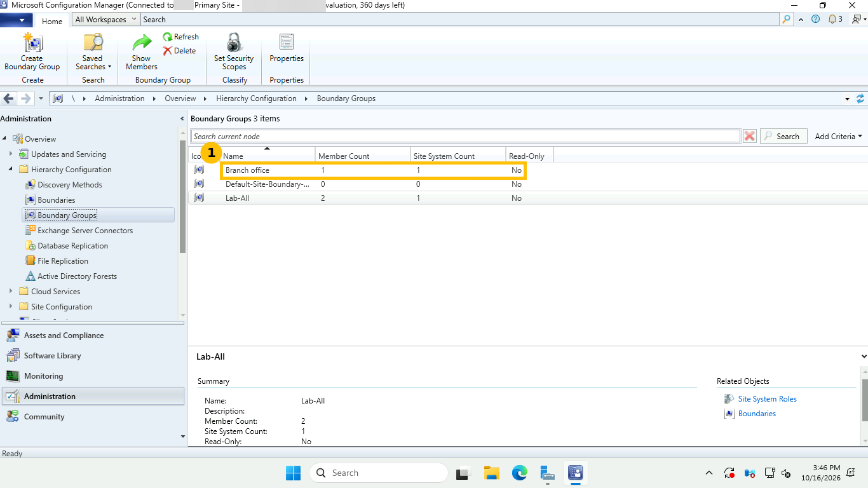Open the All Workspaces dropdown

(106, 20)
